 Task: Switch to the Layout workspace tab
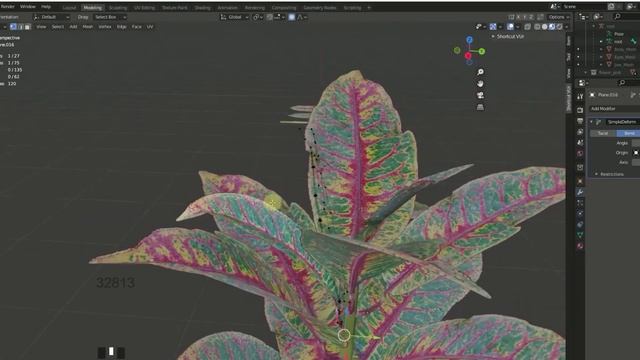(x=69, y=7)
